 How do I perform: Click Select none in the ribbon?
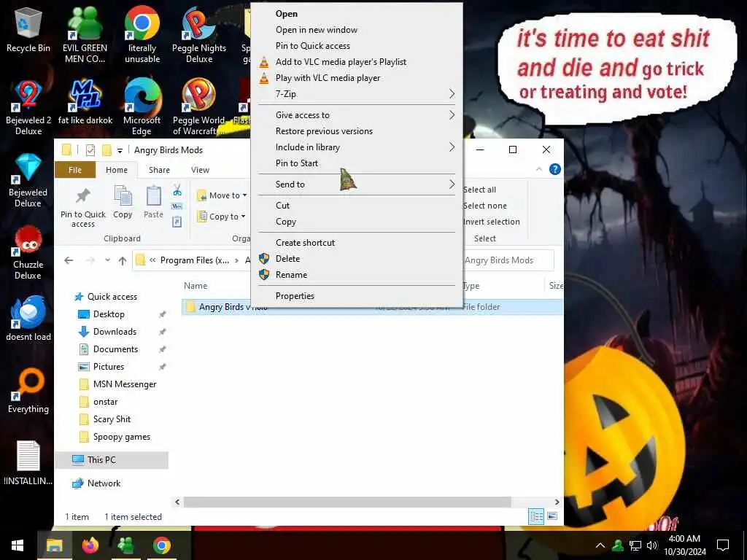(485, 206)
